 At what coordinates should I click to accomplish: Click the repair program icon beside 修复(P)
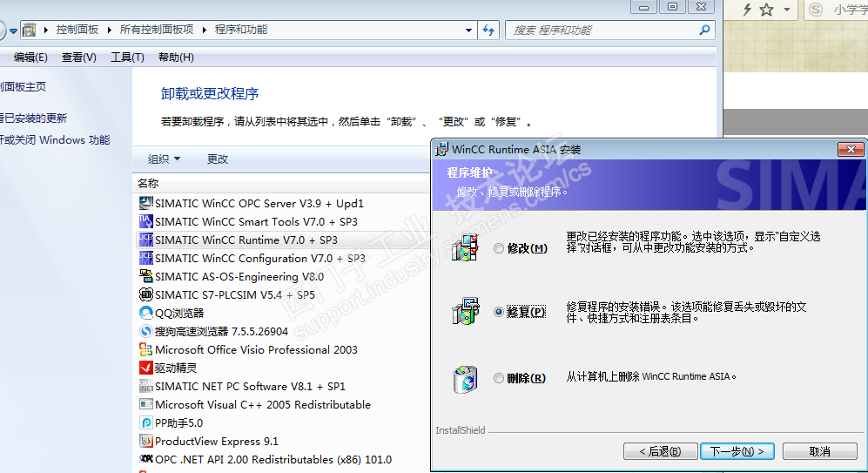coord(465,311)
